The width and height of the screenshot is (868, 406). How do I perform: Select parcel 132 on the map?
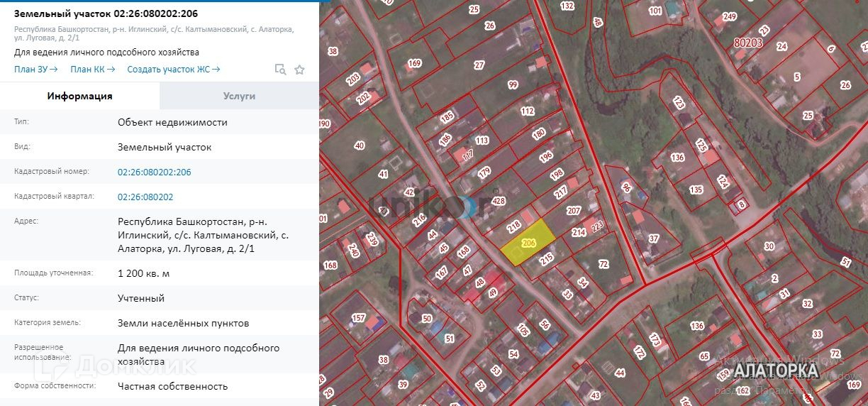[567, 6]
